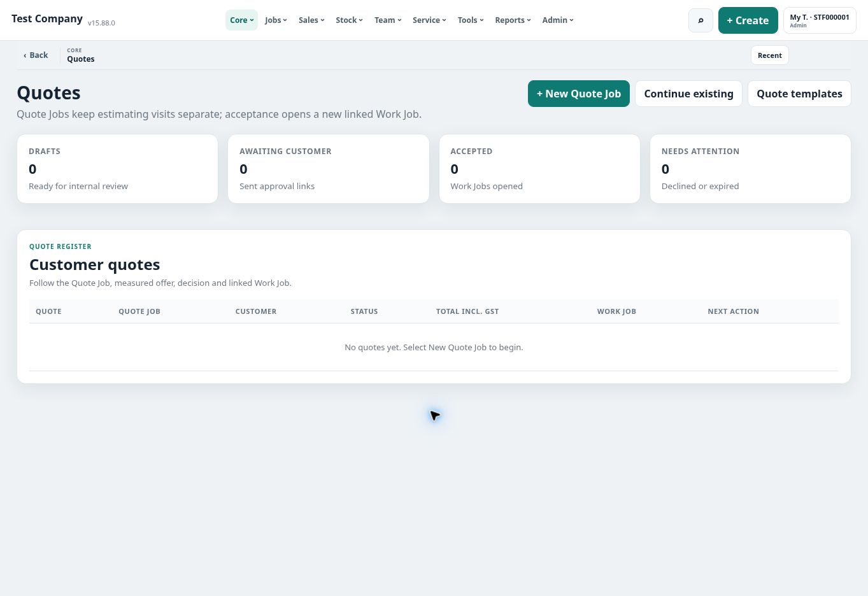Viewport: 868px width, 596px height.
Task: Click the NEXT ACTION column header
Action: click(x=733, y=311)
